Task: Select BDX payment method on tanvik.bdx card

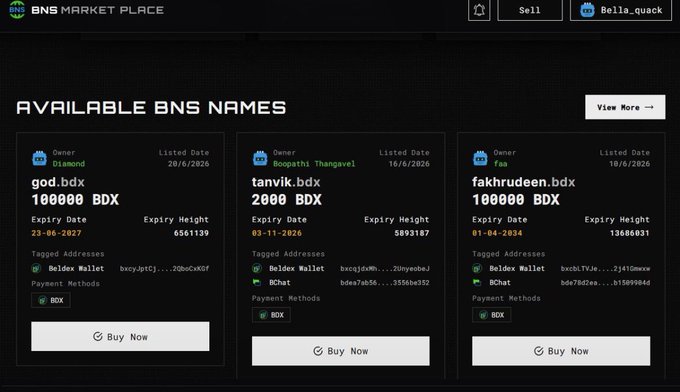Action: (271, 315)
